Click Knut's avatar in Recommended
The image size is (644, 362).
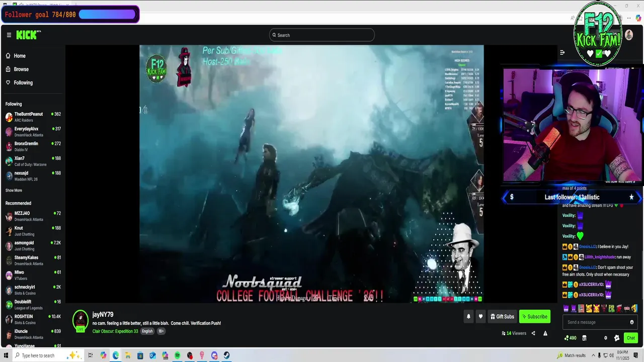pyautogui.click(x=9, y=231)
